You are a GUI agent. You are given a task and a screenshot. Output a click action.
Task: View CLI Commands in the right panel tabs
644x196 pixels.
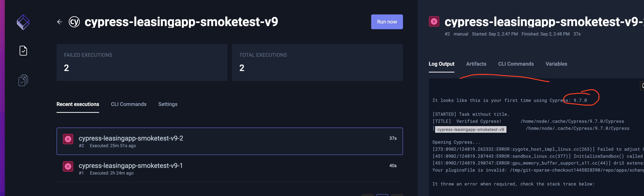(516, 64)
